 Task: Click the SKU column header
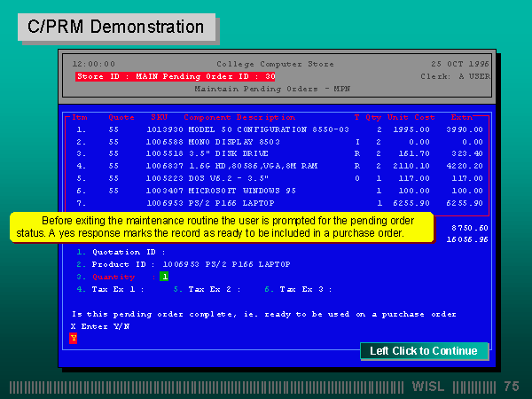(159, 117)
